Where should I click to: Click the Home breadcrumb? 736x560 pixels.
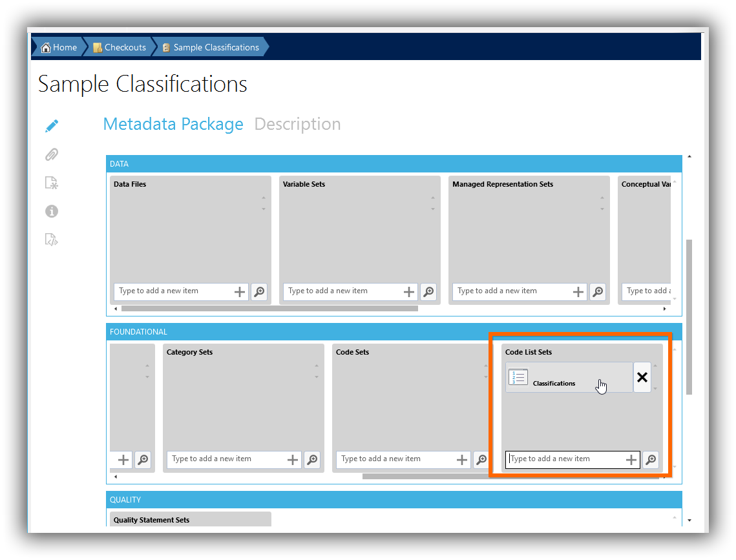[x=59, y=47]
